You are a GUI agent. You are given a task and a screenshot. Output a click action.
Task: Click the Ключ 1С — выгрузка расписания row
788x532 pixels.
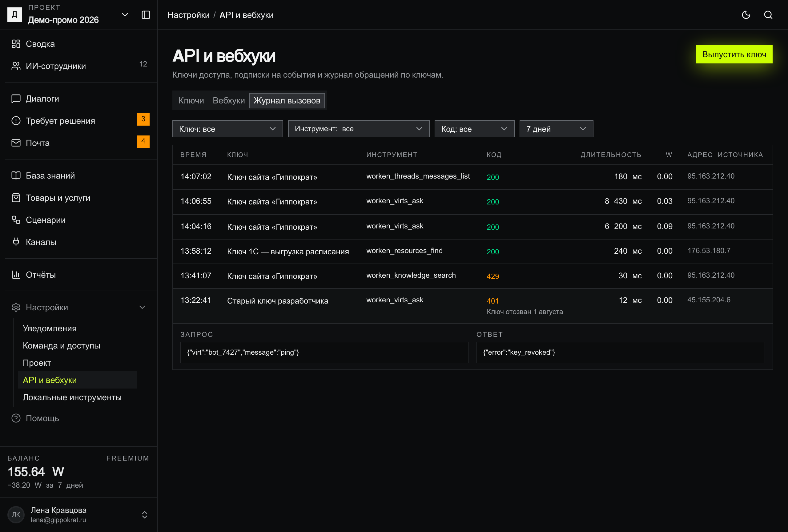pyautogui.click(x=472, y=251)
